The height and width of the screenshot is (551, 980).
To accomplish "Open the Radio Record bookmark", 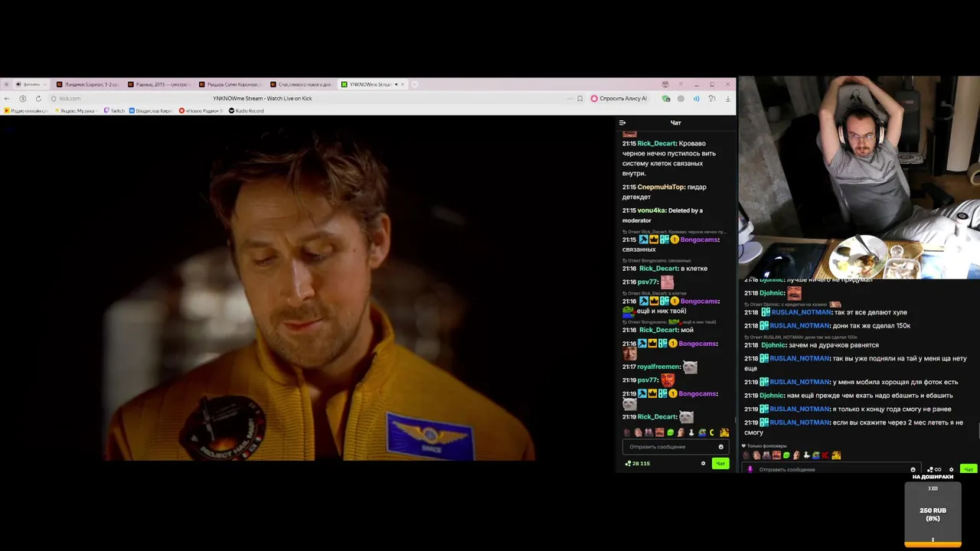I will click(246, 111).
